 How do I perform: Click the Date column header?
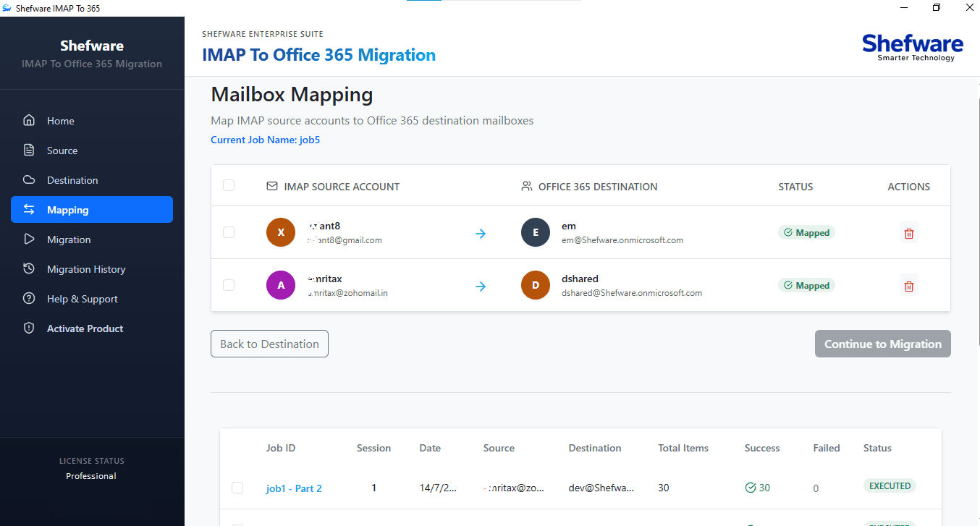pos(430,448)
